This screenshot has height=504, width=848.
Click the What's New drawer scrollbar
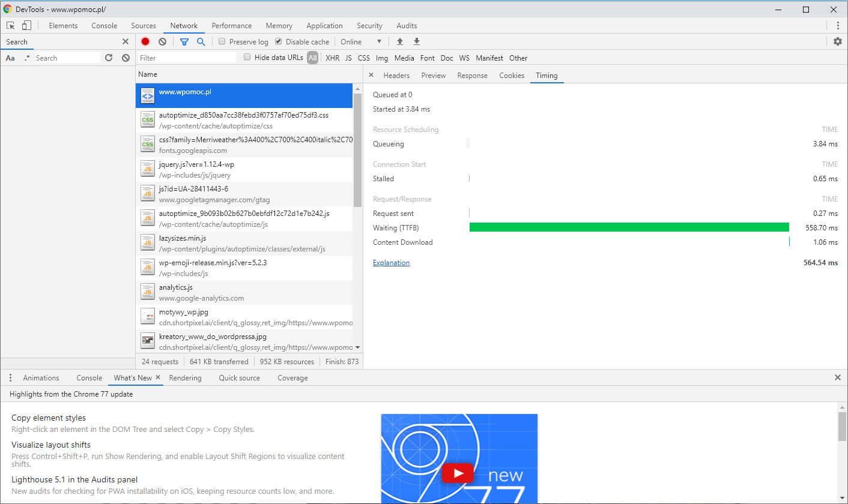click(x=842, y=426)
